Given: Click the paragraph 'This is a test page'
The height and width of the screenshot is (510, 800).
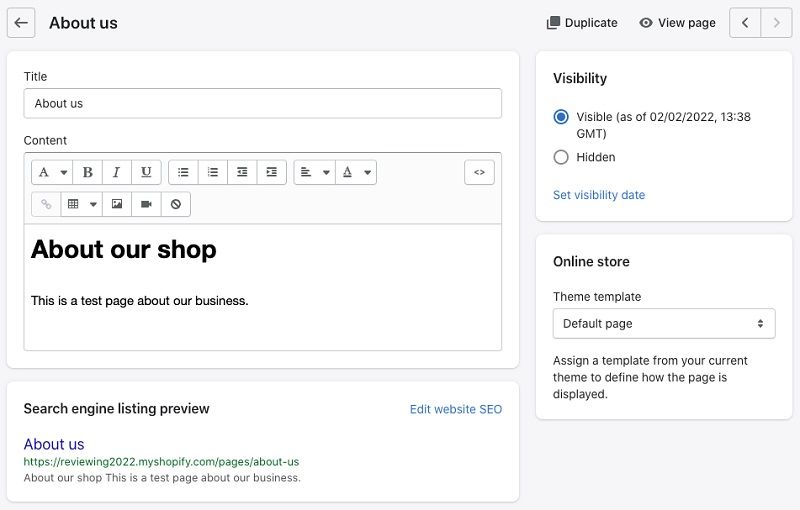Looking at the screenshot, I should pyautogui.click(x=139, y=301).
